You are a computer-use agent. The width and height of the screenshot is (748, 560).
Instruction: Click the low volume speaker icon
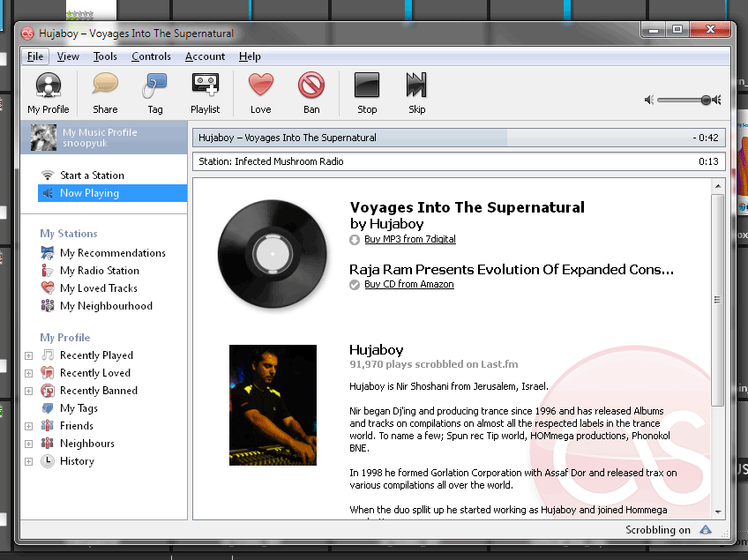coord(649,100)
